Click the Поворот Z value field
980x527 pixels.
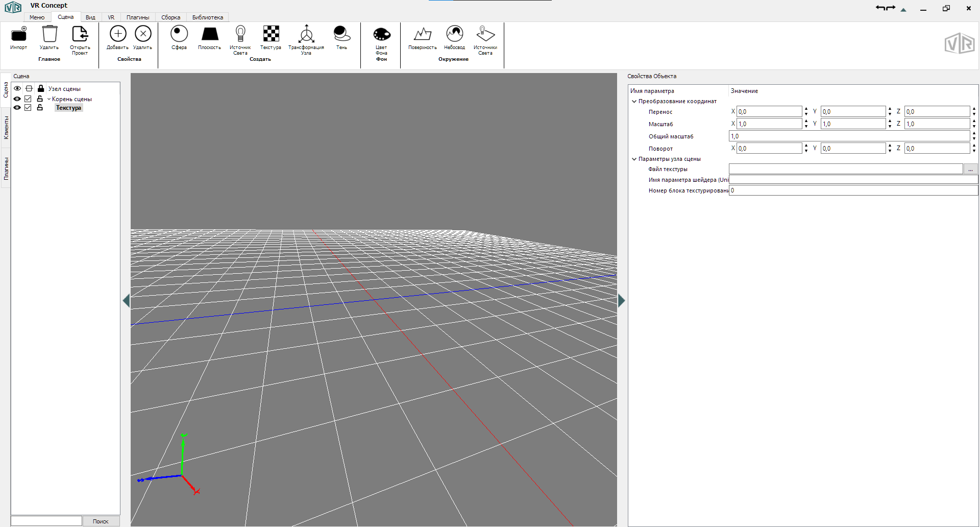click(937, 148)
